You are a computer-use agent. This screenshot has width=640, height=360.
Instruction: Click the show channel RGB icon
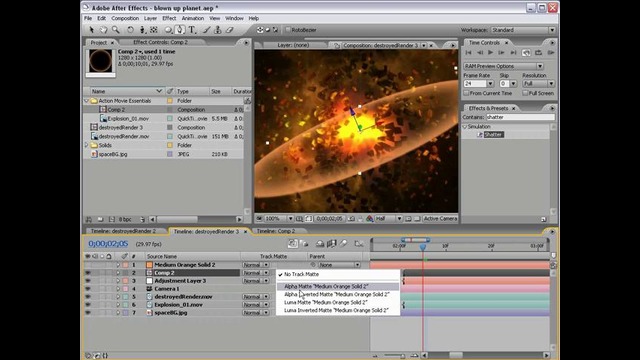point(370,219)
